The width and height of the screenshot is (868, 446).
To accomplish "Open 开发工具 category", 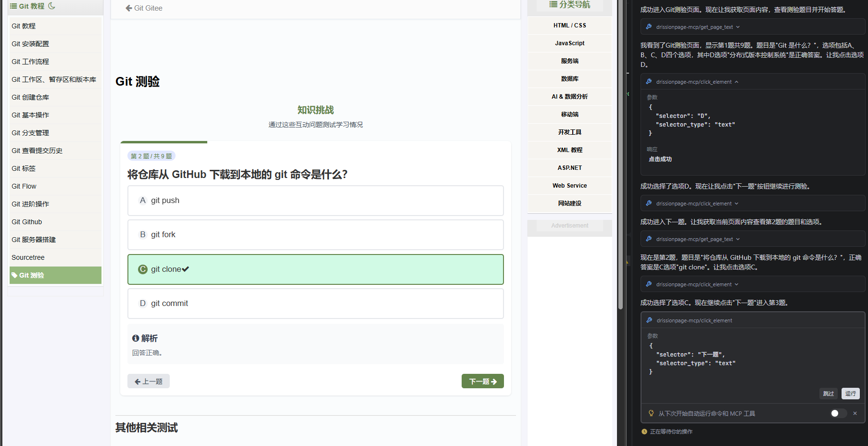I will [570, 132].
